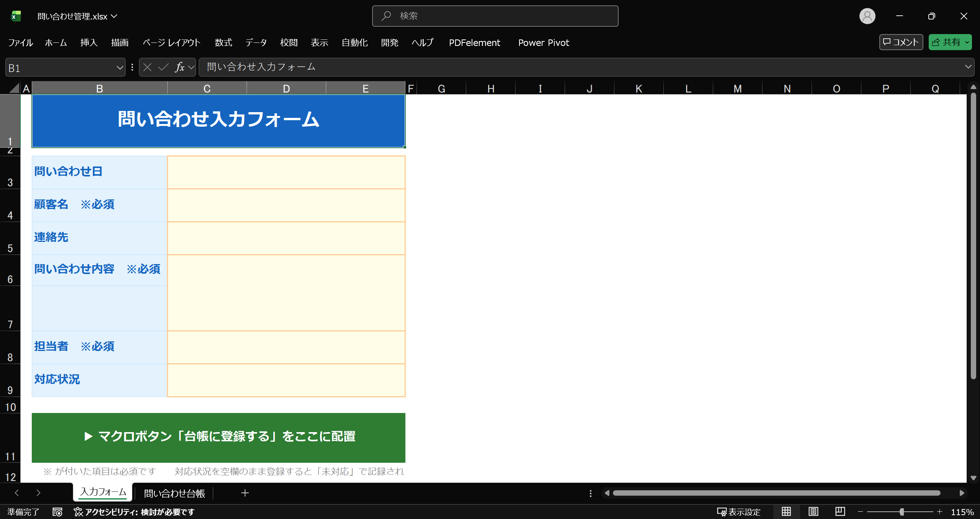Click the zoom slider handle

point(902,512)
